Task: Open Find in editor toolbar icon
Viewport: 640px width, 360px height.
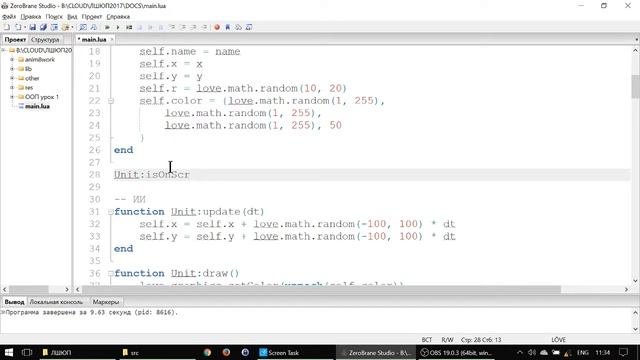Action: tap(83, 27)
